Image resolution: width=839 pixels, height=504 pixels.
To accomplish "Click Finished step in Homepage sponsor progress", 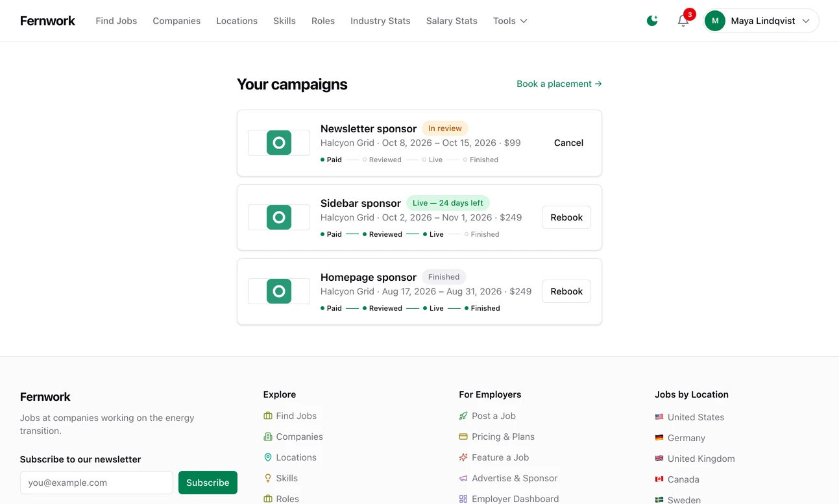I will [x=482, y=308].
